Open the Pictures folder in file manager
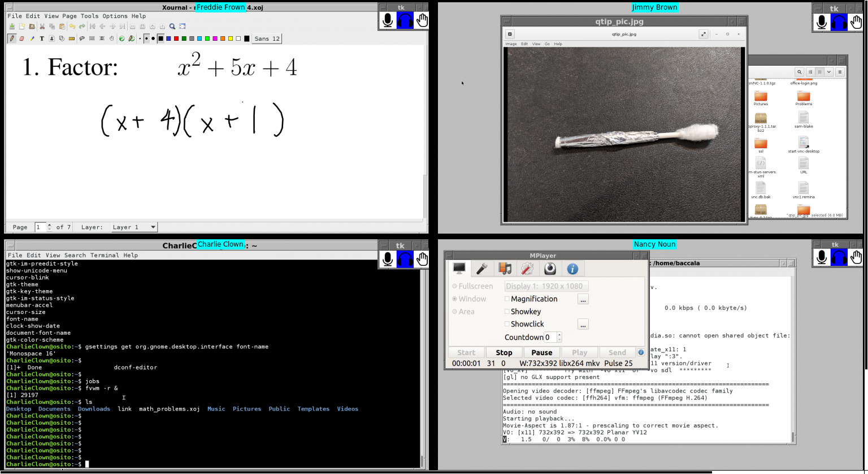The image size is (868, 474). 761,97
